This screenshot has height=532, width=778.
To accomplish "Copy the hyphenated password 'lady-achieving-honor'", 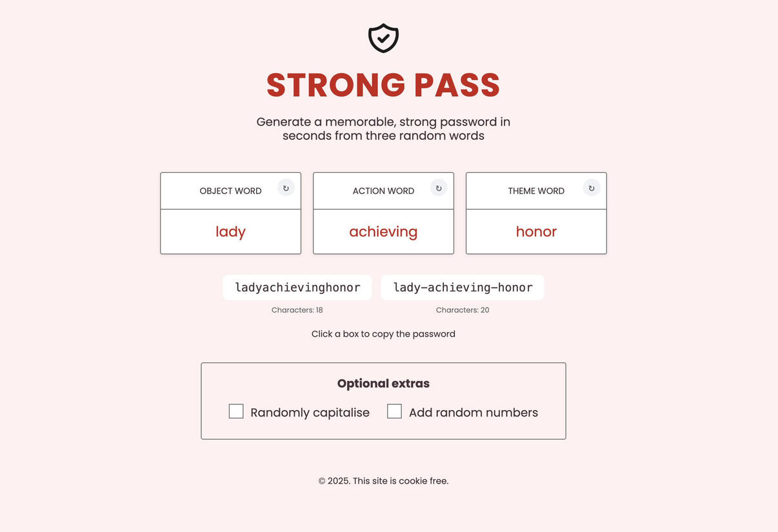I will pos(462,287).
